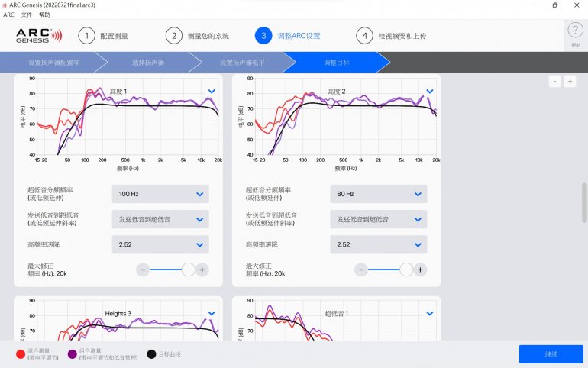
Task: Click step 2 circle 测量您的系统
Action: 175,36
